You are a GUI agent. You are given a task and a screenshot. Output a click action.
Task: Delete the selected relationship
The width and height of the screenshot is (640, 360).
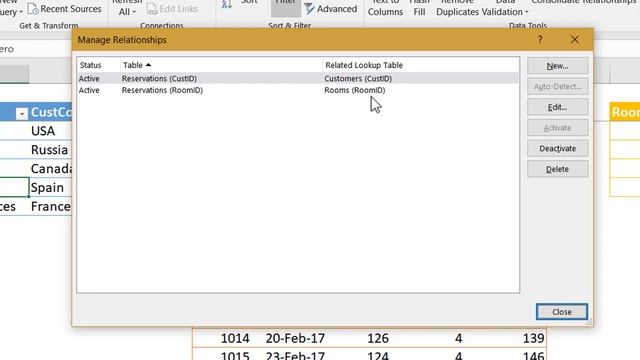tap(557, 169)
